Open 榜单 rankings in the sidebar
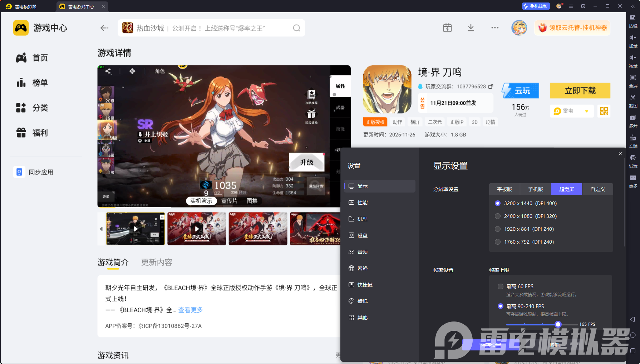Screen dimensions: 640x364 point(32,83)
